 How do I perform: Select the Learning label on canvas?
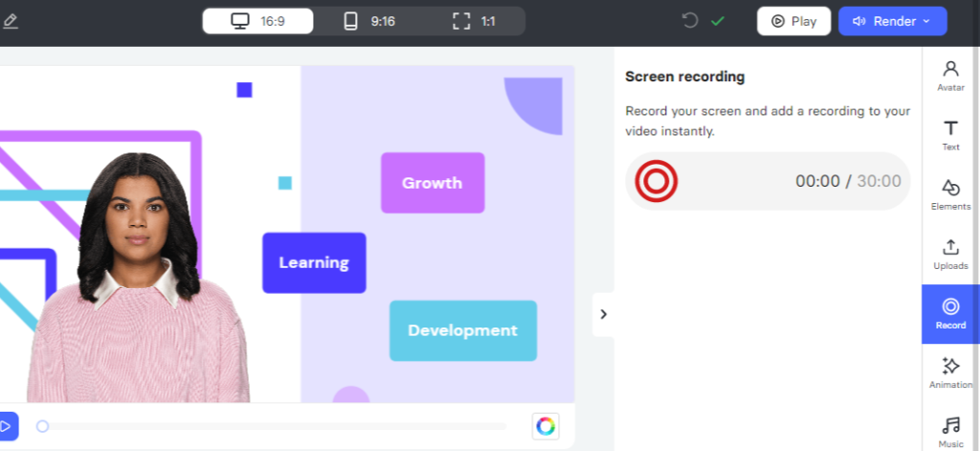(314, 262)
